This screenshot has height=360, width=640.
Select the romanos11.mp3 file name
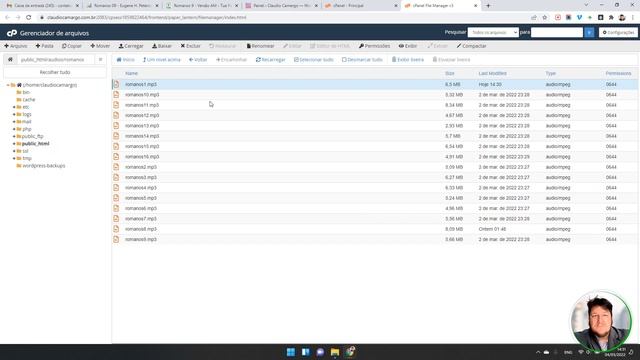(142, 105)
